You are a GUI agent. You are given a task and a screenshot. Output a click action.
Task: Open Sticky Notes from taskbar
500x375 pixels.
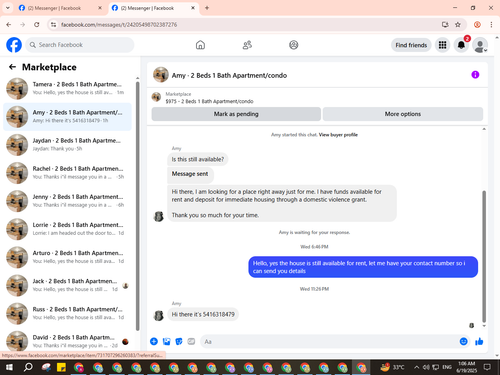[61, 367]
